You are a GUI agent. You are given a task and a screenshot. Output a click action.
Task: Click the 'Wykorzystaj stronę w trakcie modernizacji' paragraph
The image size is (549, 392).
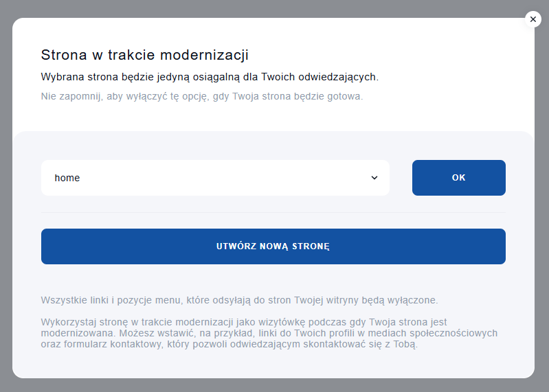point(269,333)
